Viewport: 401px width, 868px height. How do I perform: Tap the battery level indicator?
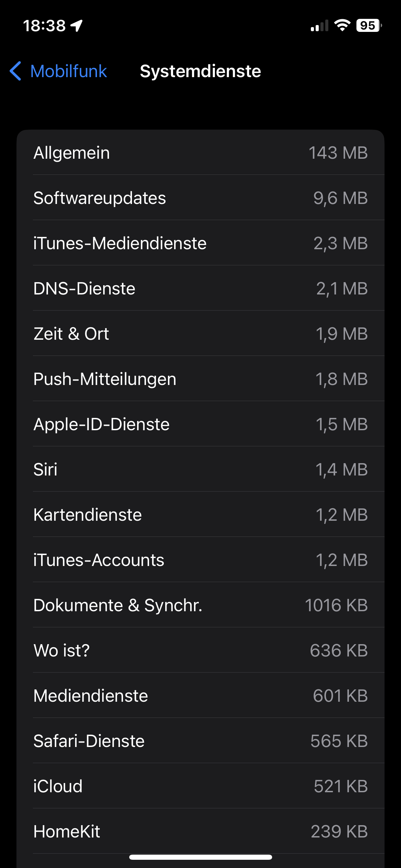tap(369, 25)
